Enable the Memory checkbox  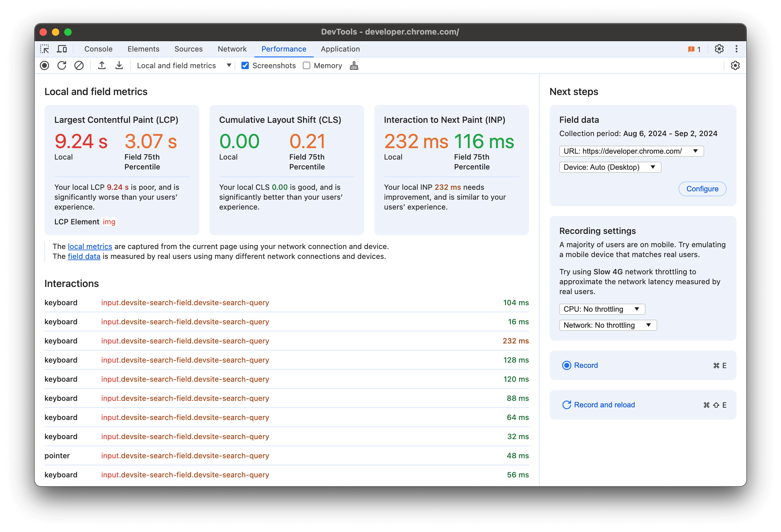(x=307, y=65)
